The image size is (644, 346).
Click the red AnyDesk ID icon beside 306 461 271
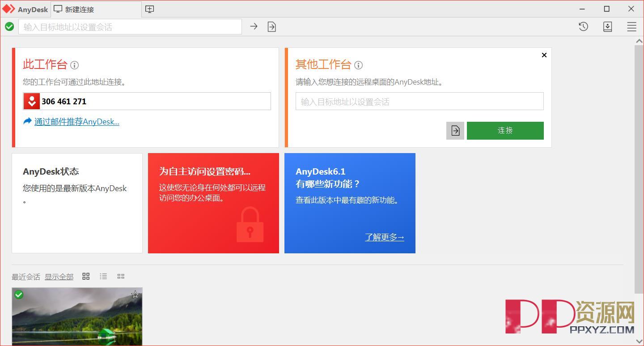point(31,101)
